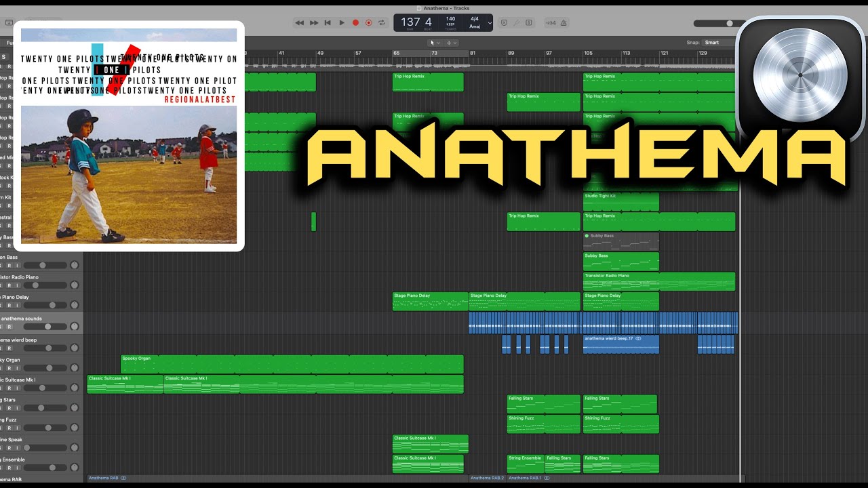
Task: Click the Capture Recording button
Action: pyautogui.click(x=369, y=22)
